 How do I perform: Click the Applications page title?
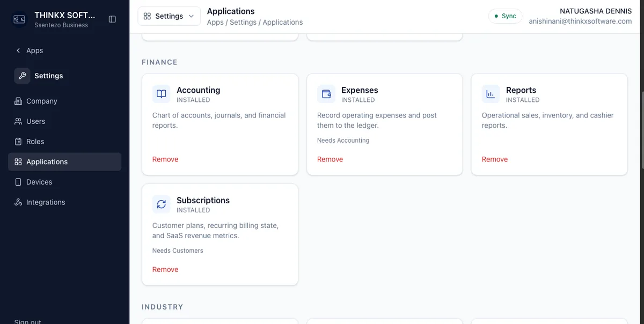[231, 11]
